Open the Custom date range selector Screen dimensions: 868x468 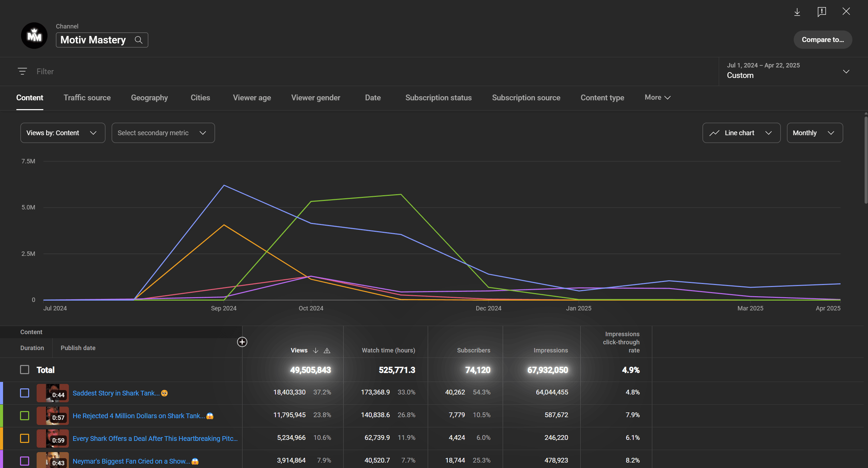click(787, 71)
